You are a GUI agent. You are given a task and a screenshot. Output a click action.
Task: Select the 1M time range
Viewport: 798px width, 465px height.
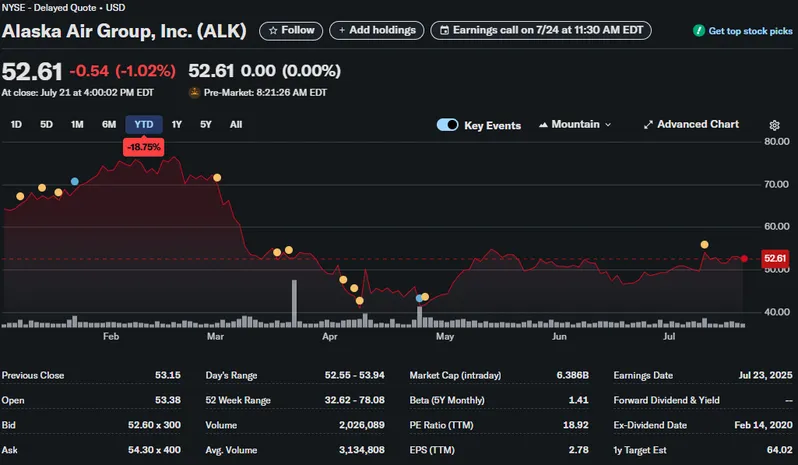[x=77, y=125]
